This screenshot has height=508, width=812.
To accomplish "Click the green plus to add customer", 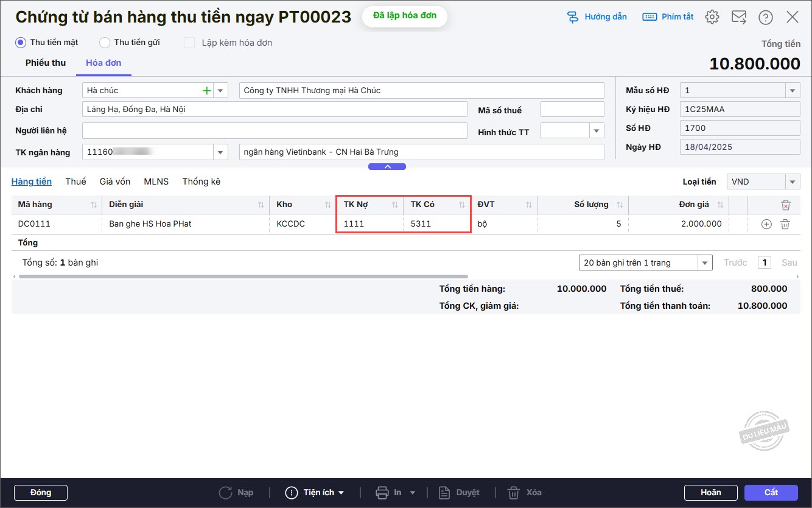I will tap(206, 91).
